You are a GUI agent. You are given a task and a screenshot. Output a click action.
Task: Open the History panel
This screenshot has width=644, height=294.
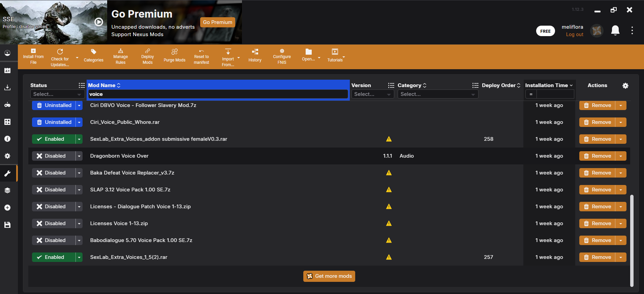[255, 56]
